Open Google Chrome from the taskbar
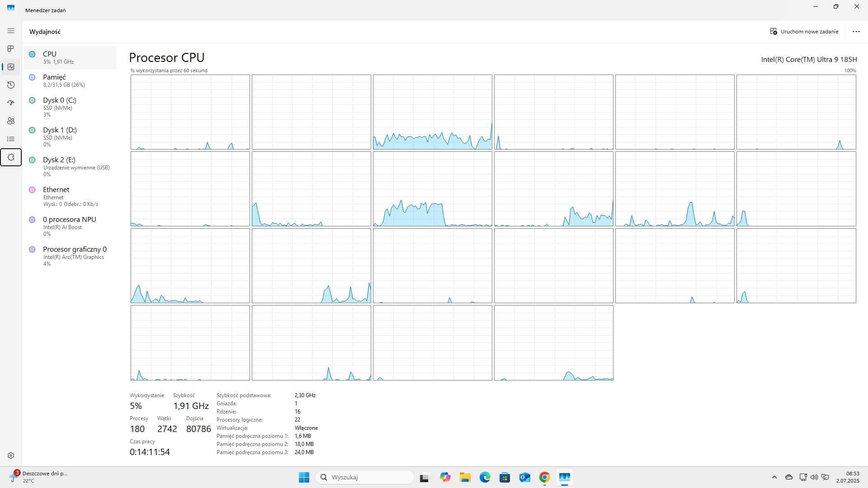This screenshot has width=868, height=488. tap(544, 477)
